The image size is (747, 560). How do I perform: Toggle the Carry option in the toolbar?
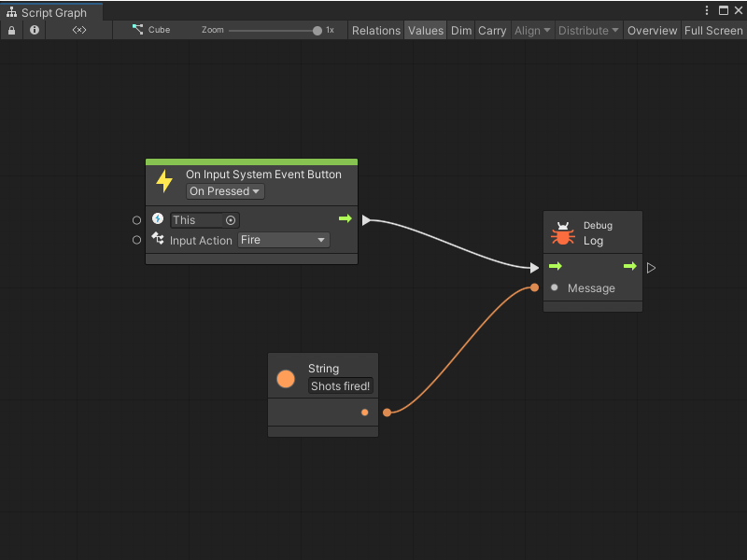[492, 30]
